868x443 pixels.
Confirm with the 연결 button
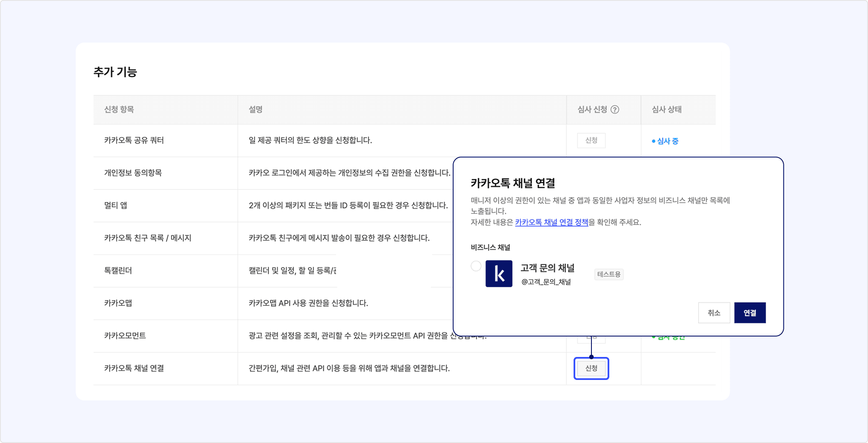(x=750, y=313)
